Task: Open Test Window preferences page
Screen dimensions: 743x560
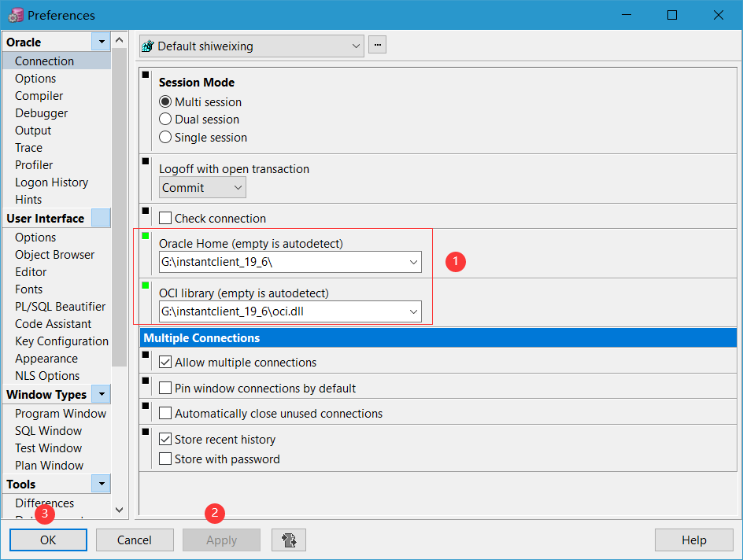Action: 48,448
